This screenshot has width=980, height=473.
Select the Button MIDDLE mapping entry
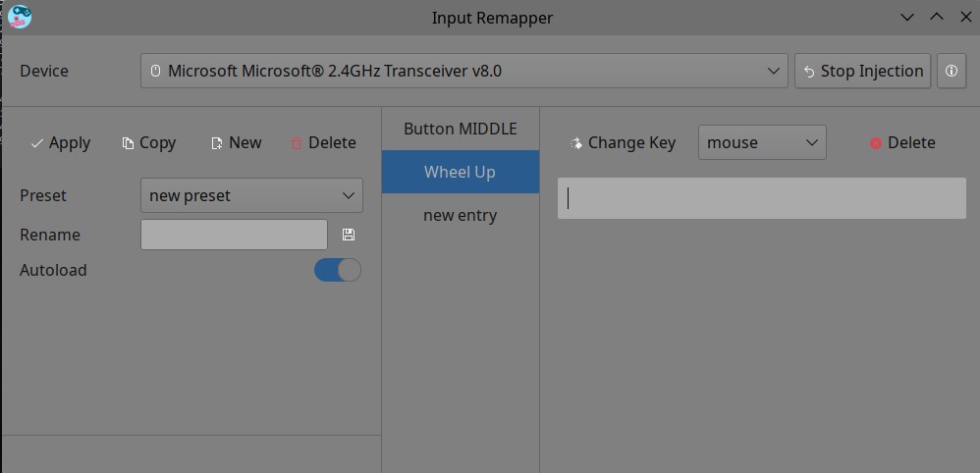[x=460, y=129]
